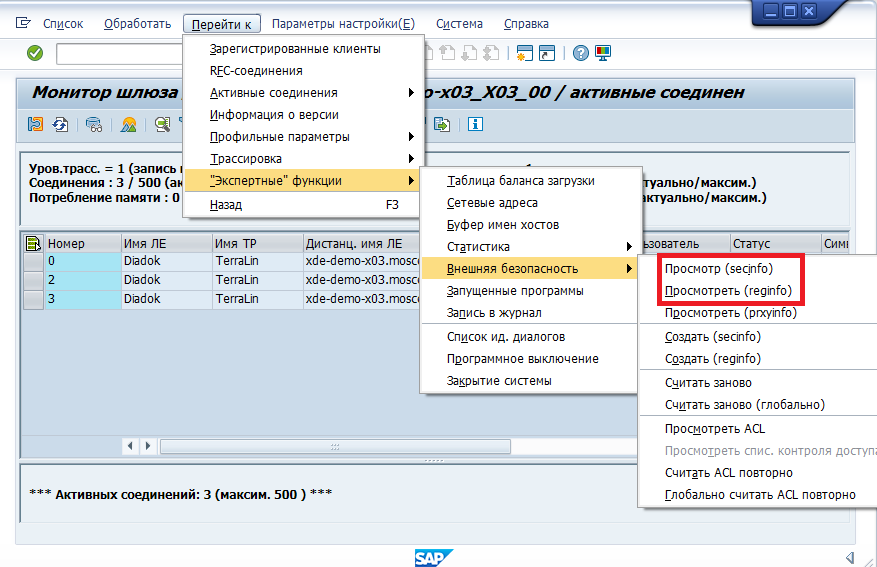Click the green checkmark Enter icon

click(35, 53)
